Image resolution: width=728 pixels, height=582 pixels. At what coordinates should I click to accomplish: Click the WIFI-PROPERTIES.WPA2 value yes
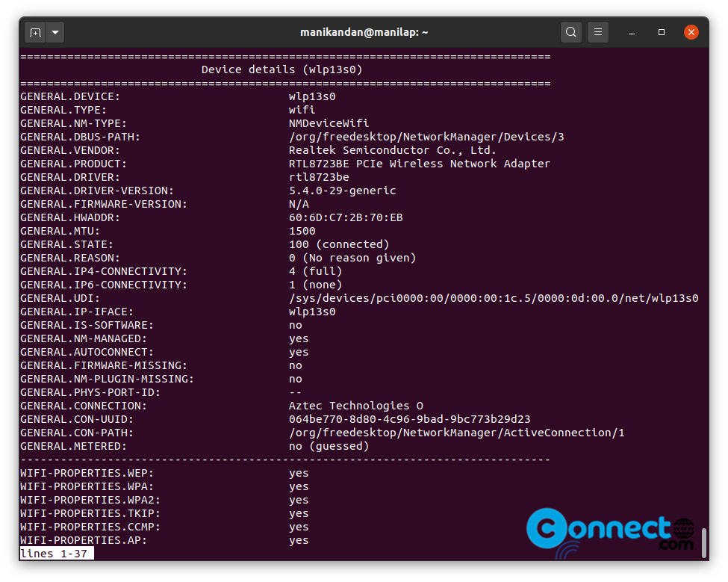pyautogui.click(x=299, y=501)
